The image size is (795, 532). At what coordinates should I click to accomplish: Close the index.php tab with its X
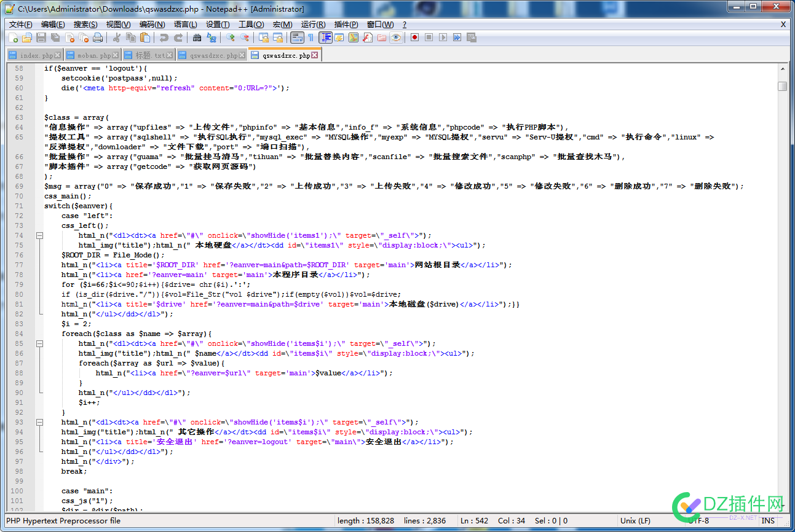click(x=57, y=55)
